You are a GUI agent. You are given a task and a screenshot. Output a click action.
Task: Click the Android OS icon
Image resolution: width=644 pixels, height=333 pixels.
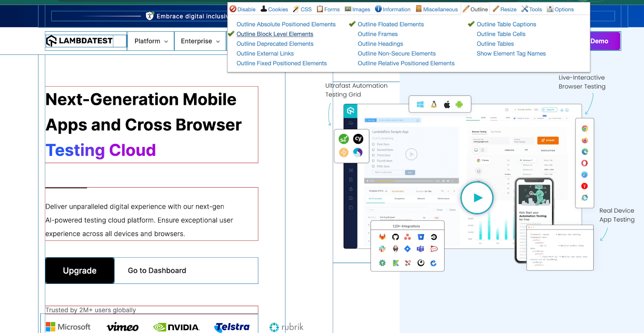coord(459,105)
